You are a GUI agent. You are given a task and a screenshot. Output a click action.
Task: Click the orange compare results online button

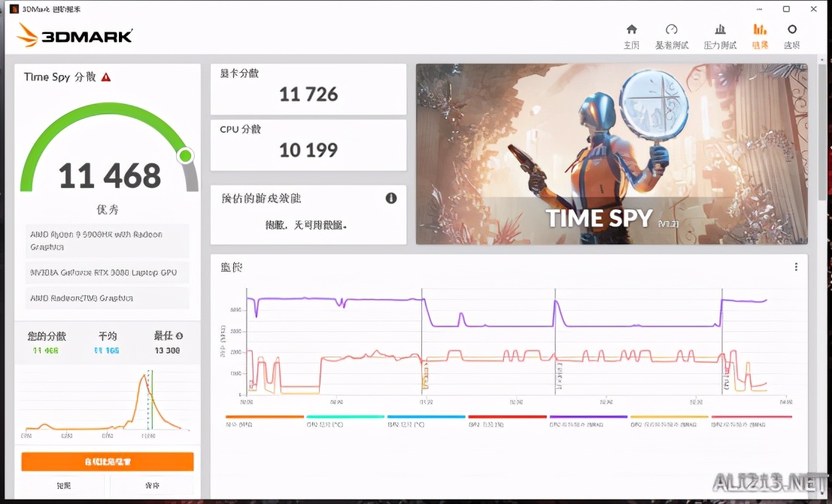(107, 462)
